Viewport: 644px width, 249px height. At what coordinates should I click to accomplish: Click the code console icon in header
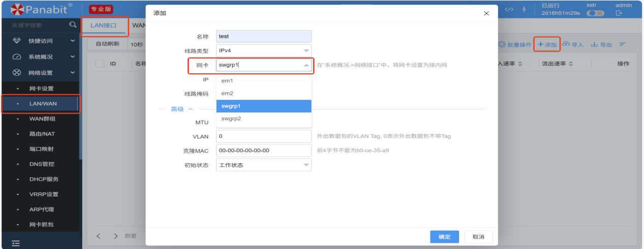(509, 10)
